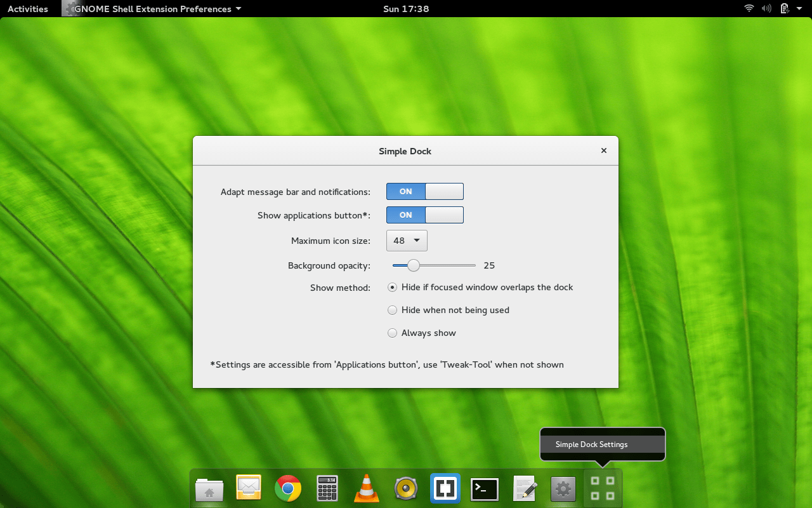The image size is (812, 508).
Task: Start VLC media player from the dock
Action: [366, 488]
